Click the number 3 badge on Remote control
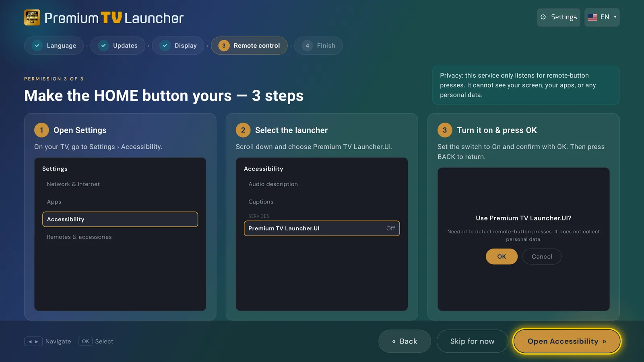644x362 pixels. pyautogui.click(x=224, y=45)
